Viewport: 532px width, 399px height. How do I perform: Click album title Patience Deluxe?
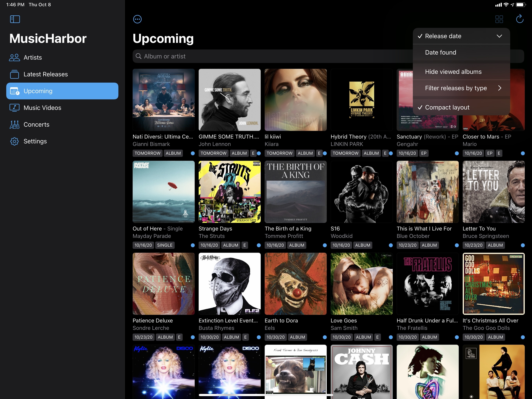point(153,320)
